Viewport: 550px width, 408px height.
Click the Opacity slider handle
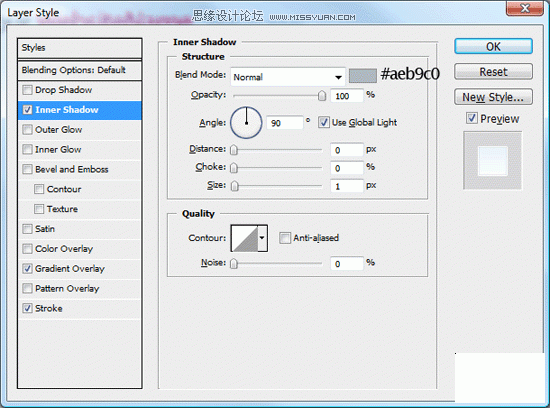[x=322, y=96]
